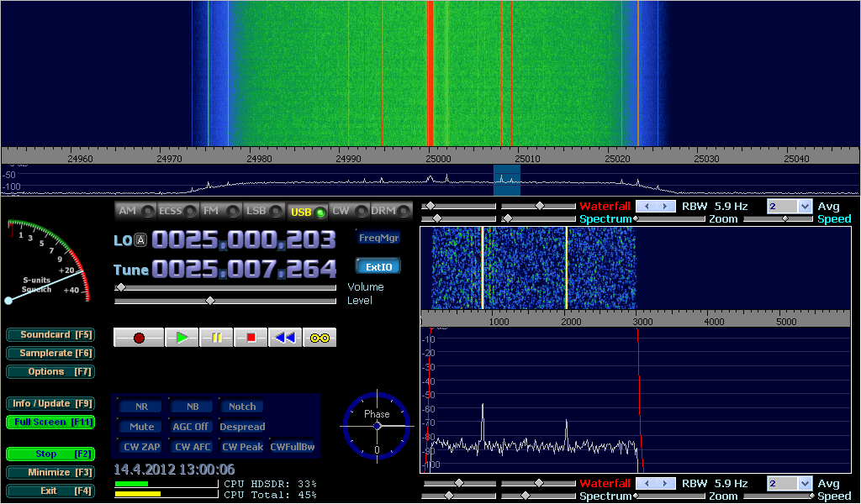Toggle Mute audio
The image size is (861, 504).
point(140,427)
